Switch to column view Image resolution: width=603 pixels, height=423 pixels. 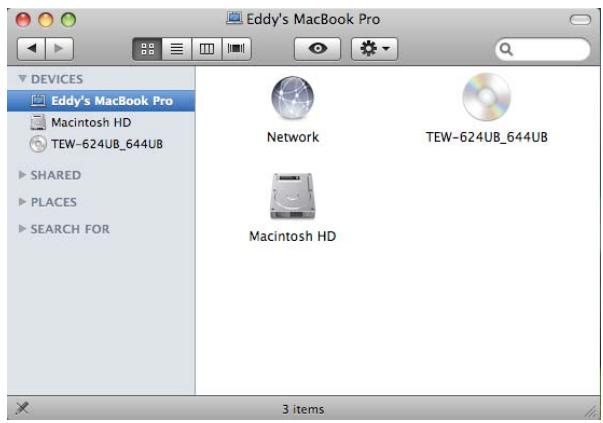tap(207, 49)
